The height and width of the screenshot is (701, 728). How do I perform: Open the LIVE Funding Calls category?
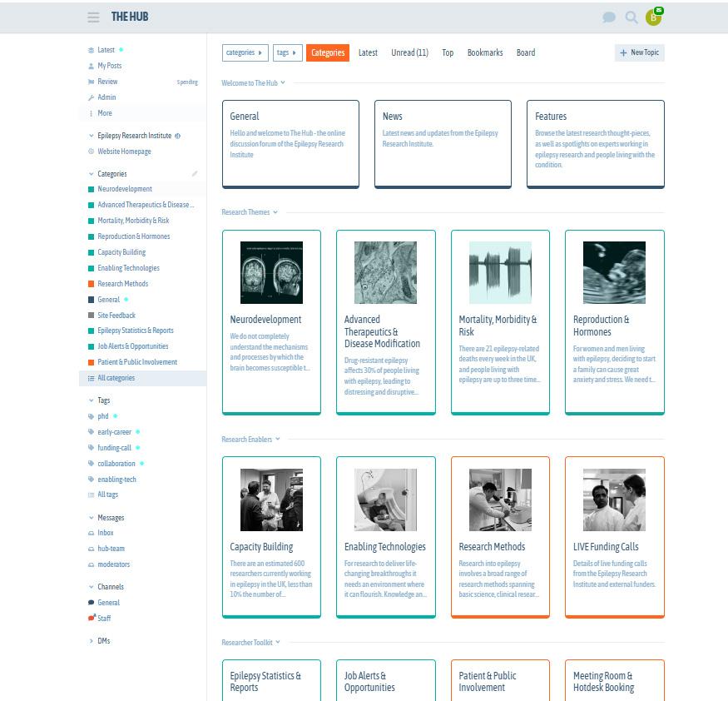tap(614, 537)
